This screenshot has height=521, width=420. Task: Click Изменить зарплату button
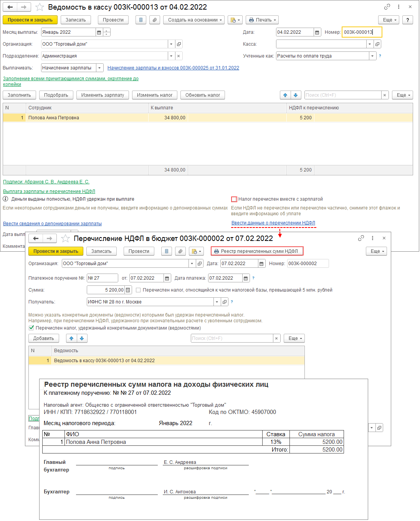pos(103,95)
